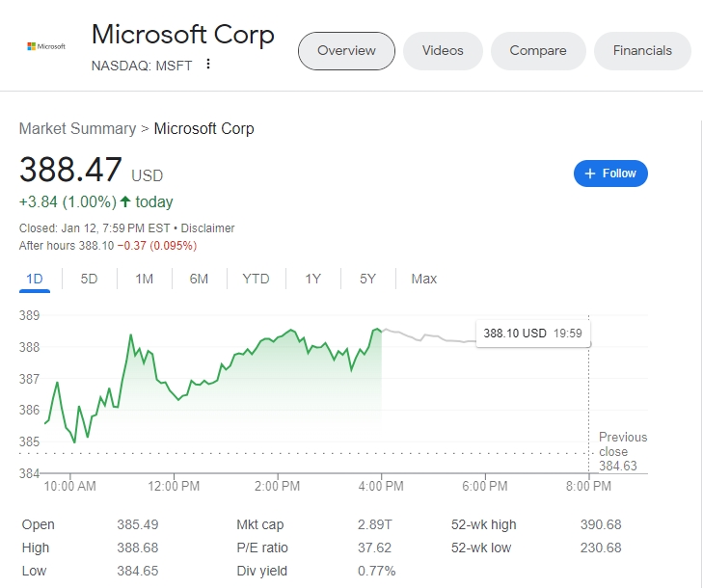
Task: Click the Market Summary breadcrumb link
Action: point(77,128)
